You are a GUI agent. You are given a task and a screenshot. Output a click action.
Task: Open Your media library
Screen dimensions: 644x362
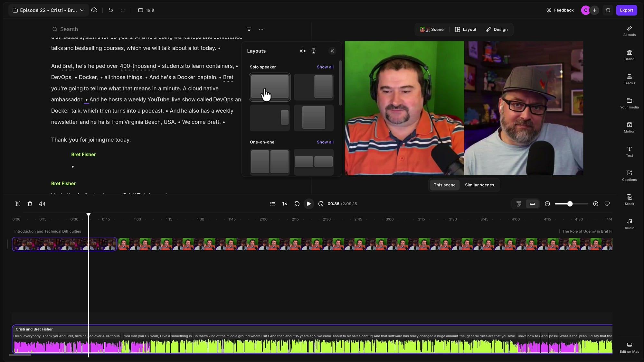[629, 103]
